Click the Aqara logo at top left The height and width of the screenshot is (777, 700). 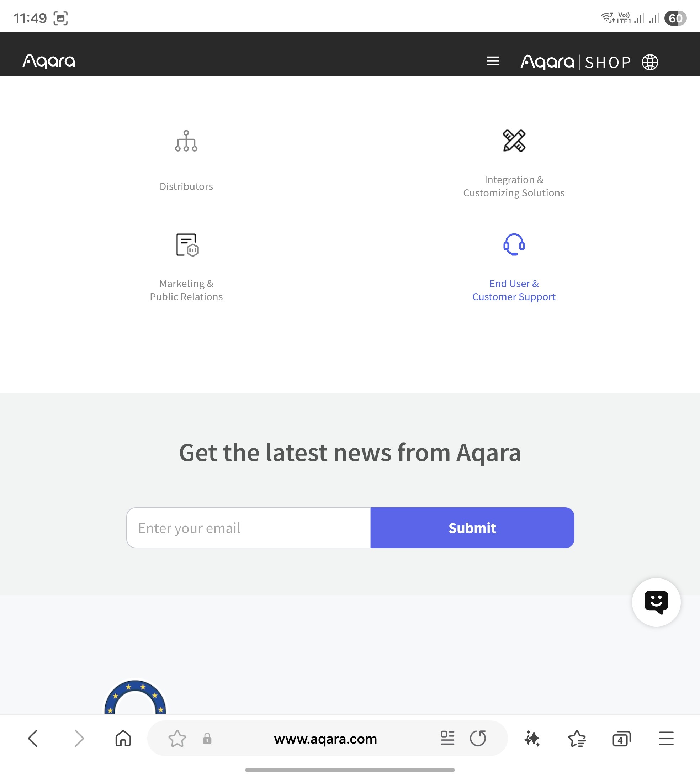point(49,61)
